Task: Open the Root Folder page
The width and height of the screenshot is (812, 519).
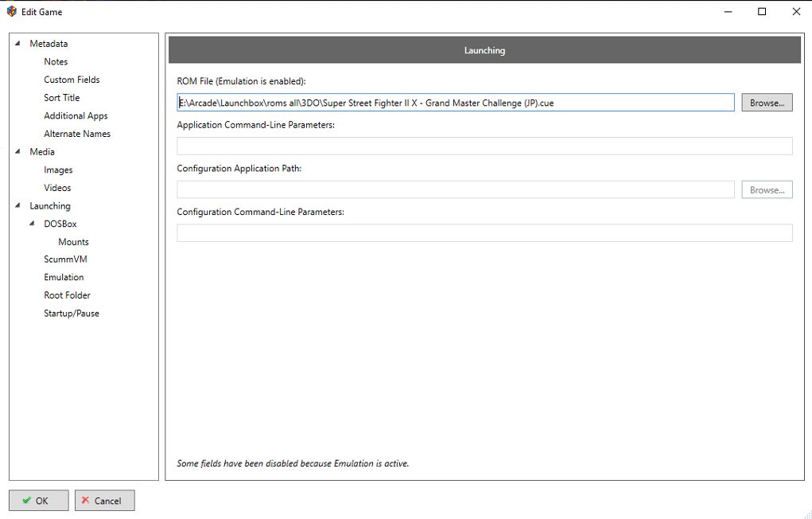Action: click(68, 295)
